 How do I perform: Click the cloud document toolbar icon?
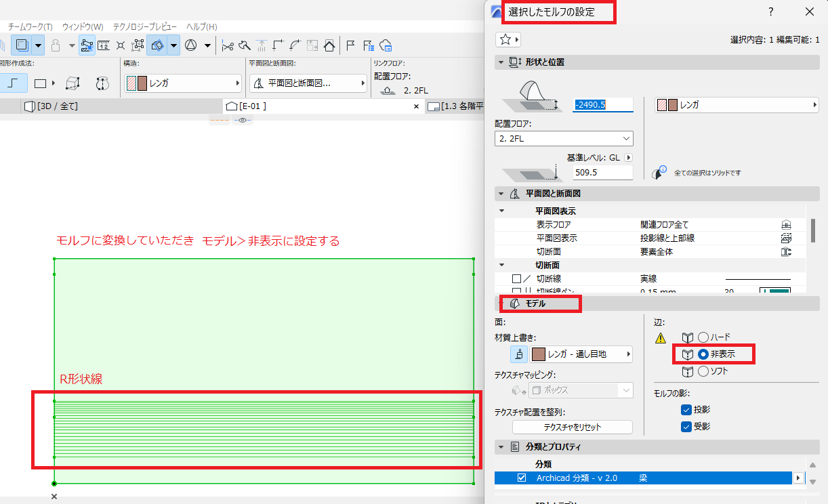[386, 45]
